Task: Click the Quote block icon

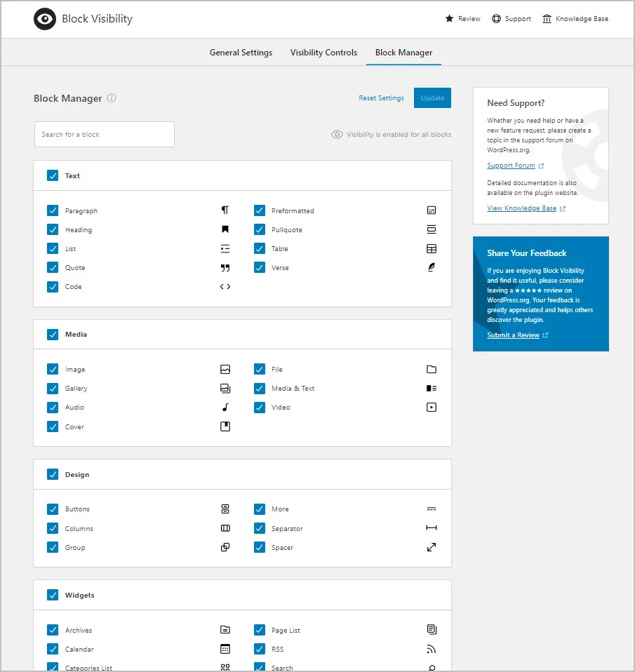Action: pos(225,268)
